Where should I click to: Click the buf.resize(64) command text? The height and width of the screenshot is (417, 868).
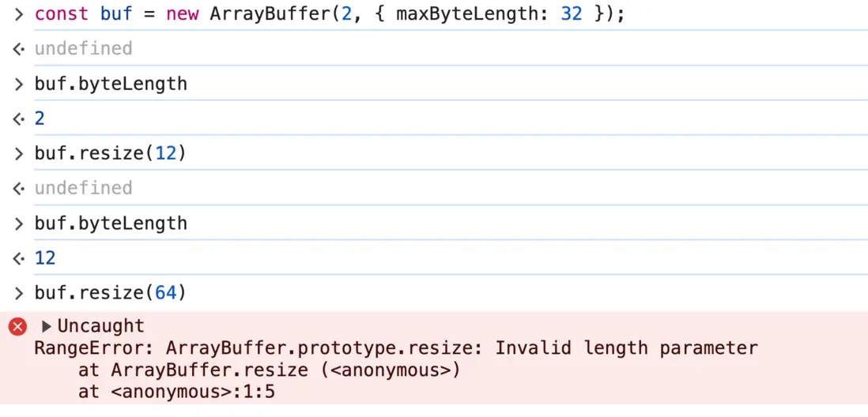pos(110,293)
